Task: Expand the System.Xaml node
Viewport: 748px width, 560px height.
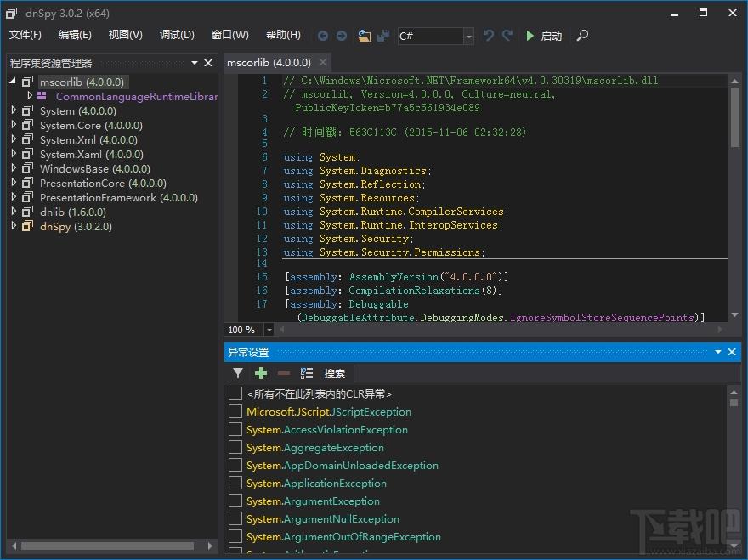Action: 14,154
